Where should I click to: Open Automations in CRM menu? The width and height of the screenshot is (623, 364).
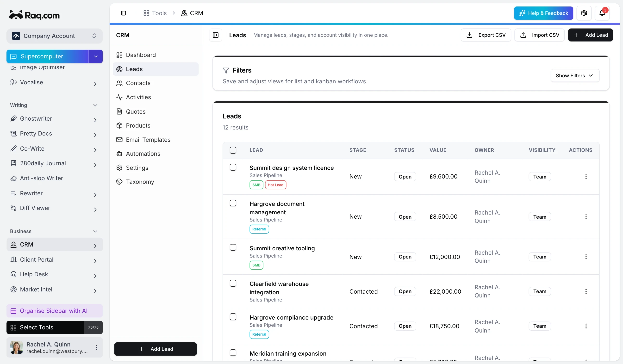[156, 154]
